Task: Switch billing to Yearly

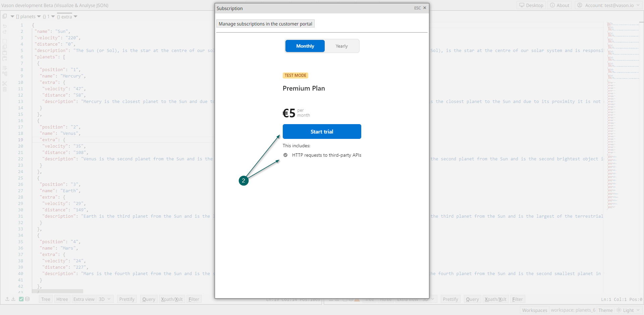Action: (341, 46)
